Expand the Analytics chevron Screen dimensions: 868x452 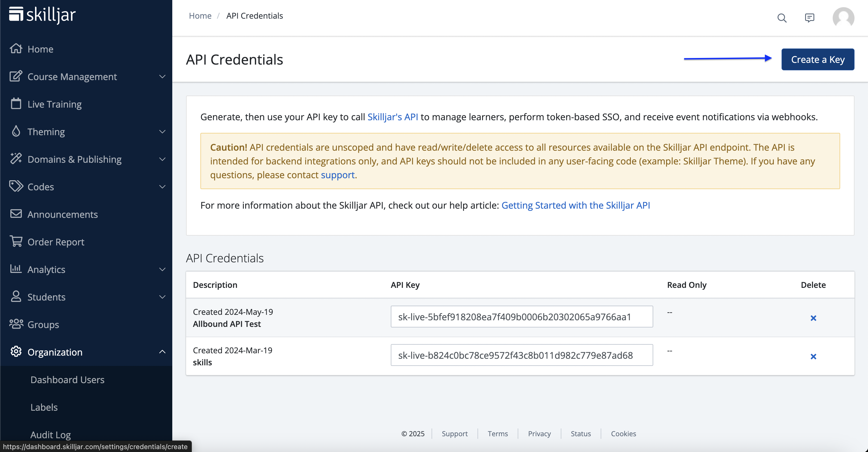(162, 269)
